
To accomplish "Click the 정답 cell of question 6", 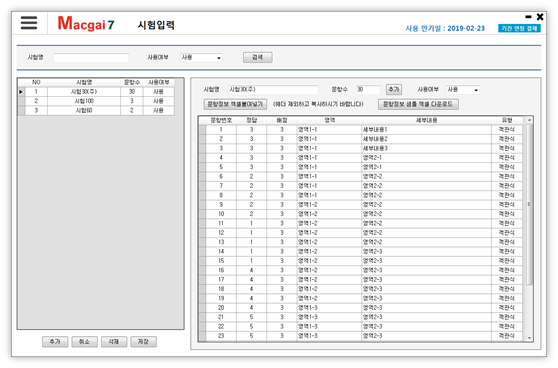I will point(252,177).
